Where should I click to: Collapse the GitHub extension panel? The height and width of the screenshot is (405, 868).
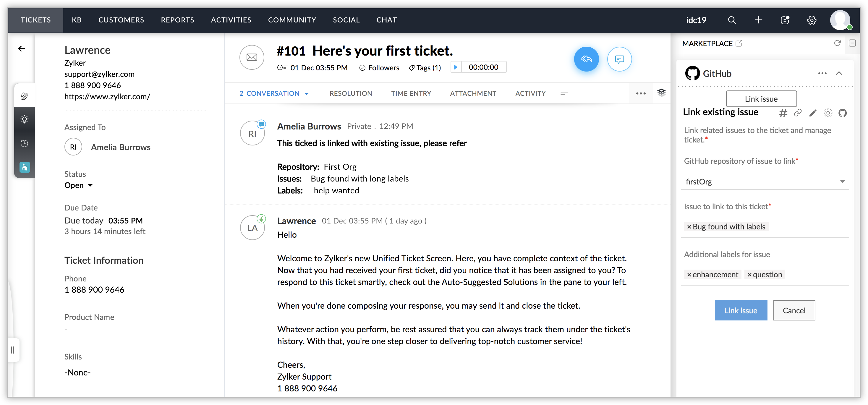pos(839,73)
